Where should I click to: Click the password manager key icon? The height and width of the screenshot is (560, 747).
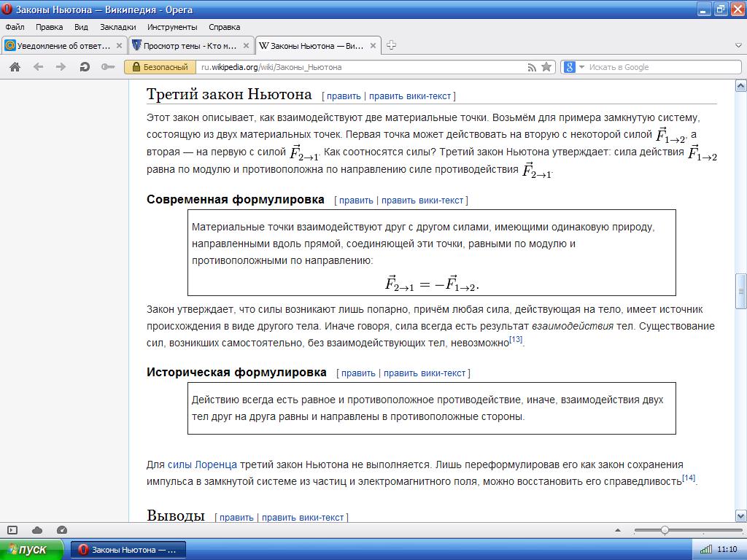(x=108, y=67)
